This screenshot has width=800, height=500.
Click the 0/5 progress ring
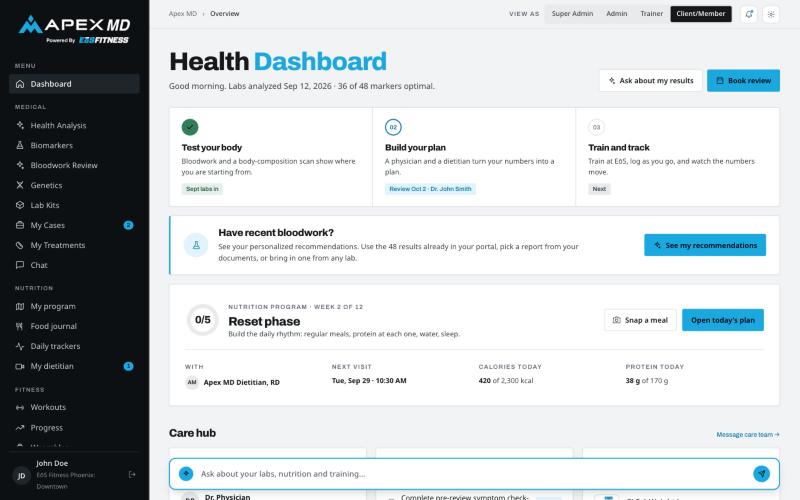(203, 320)
